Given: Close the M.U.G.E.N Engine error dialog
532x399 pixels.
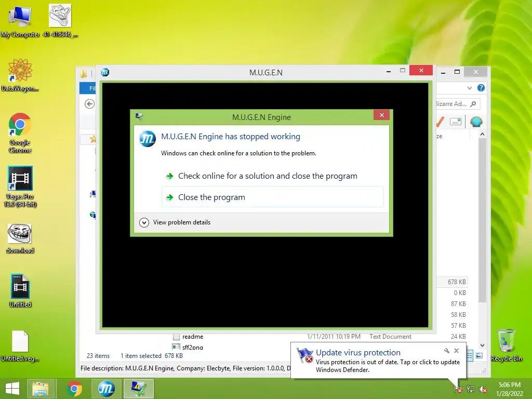Looking at the screenshot, I should point(382,115).
